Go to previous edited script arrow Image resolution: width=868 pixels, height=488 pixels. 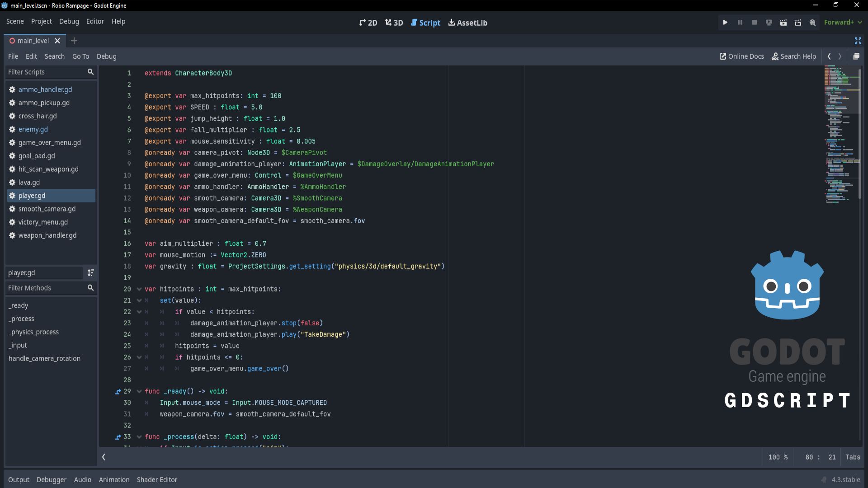tap(829, 56)
